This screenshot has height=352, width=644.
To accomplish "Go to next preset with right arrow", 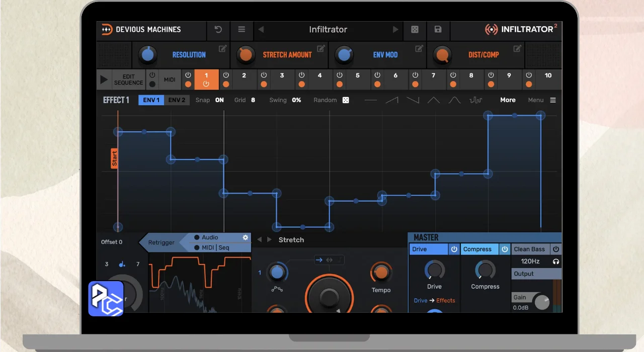I will (395, 30).
